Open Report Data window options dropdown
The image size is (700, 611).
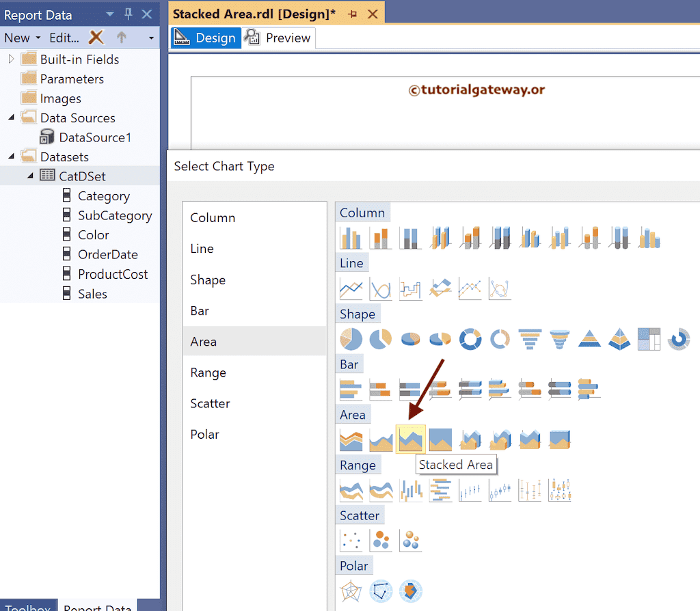[x=109, y=14]
